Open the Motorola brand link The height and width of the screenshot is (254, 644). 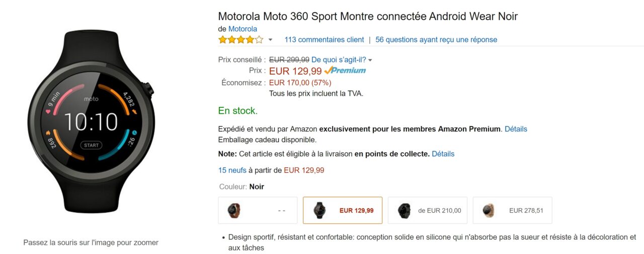pyautogui.click(x=243, y=29)
